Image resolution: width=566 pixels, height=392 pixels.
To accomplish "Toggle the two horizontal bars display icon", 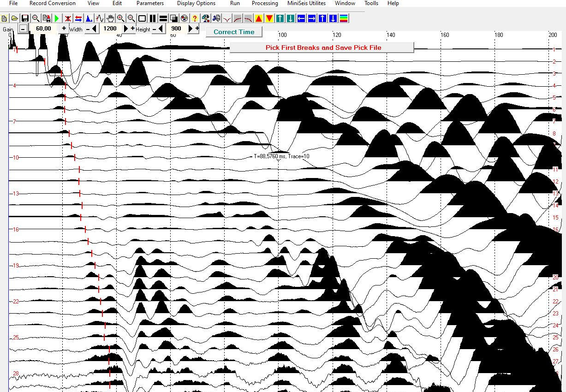I will pos(163,18).
